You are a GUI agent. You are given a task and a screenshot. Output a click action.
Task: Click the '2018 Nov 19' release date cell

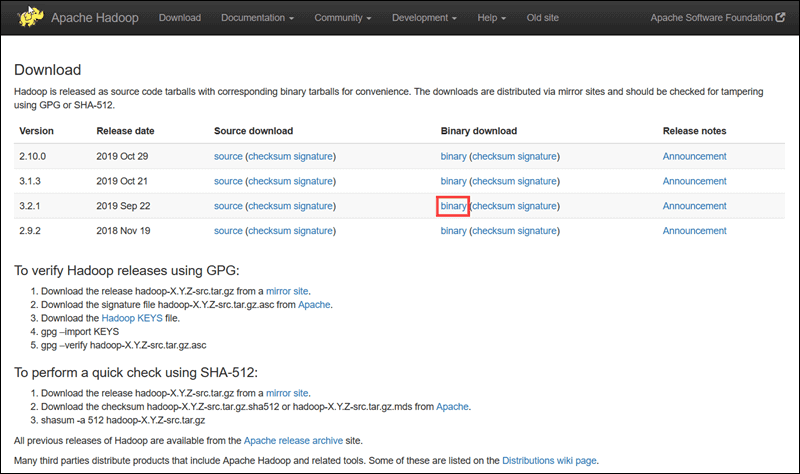[x=123, y=231]
